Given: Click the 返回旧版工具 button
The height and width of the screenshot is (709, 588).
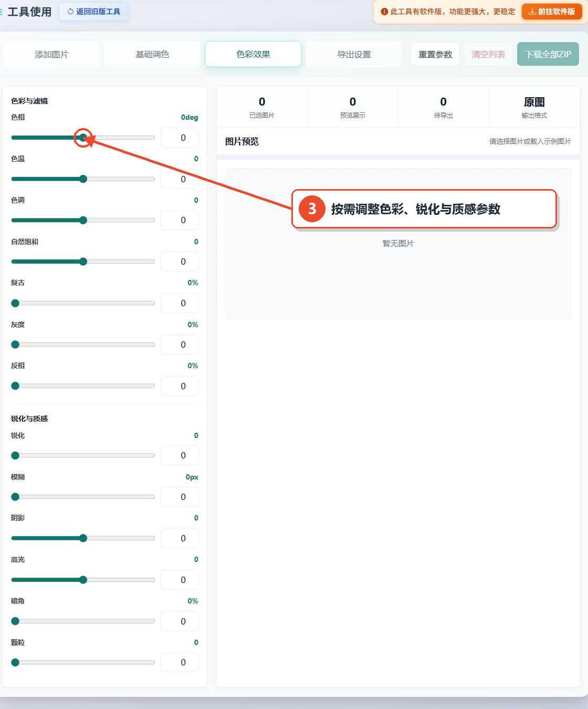Looking at the screenshot, I should pos(94,12).
